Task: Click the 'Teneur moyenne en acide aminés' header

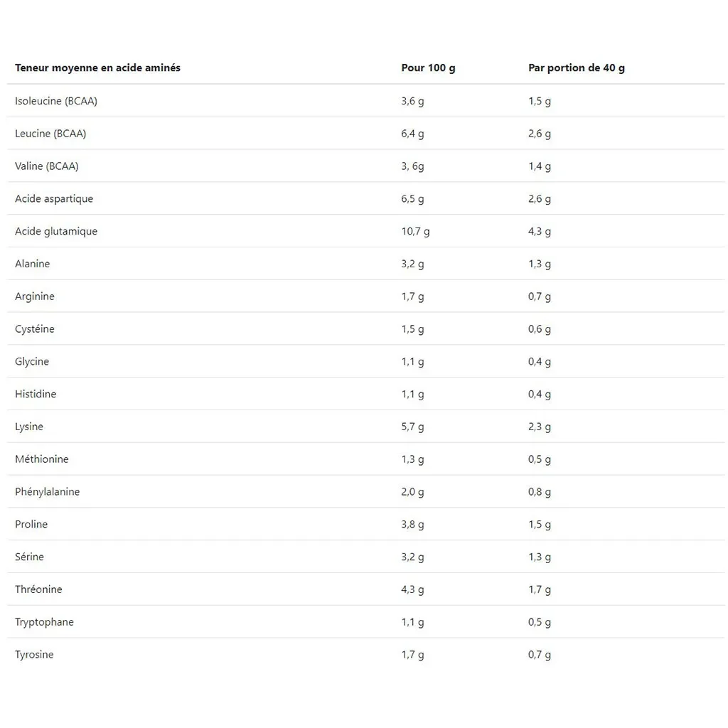Action: [x=97, y=68]
